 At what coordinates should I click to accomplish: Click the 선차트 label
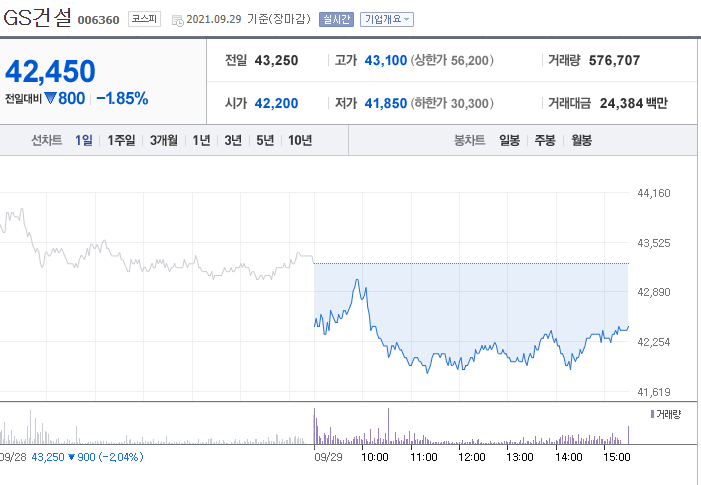pyautogui.click(x=46, y=140)
